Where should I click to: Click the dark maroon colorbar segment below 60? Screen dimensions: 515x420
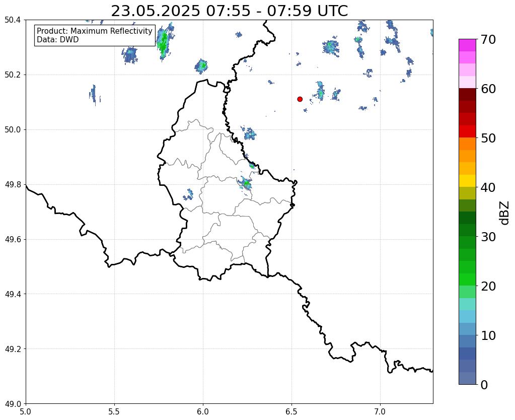coord(467,95)
